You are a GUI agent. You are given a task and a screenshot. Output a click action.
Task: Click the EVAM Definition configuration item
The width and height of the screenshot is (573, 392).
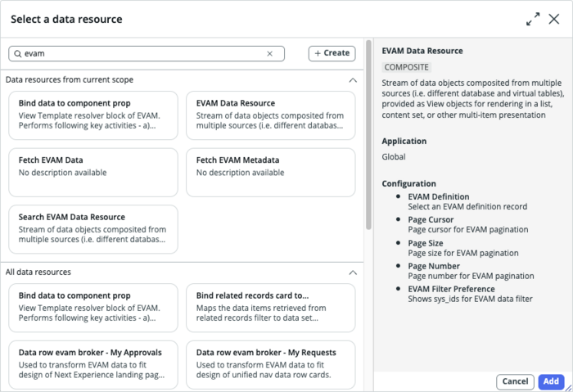[467, 201]
